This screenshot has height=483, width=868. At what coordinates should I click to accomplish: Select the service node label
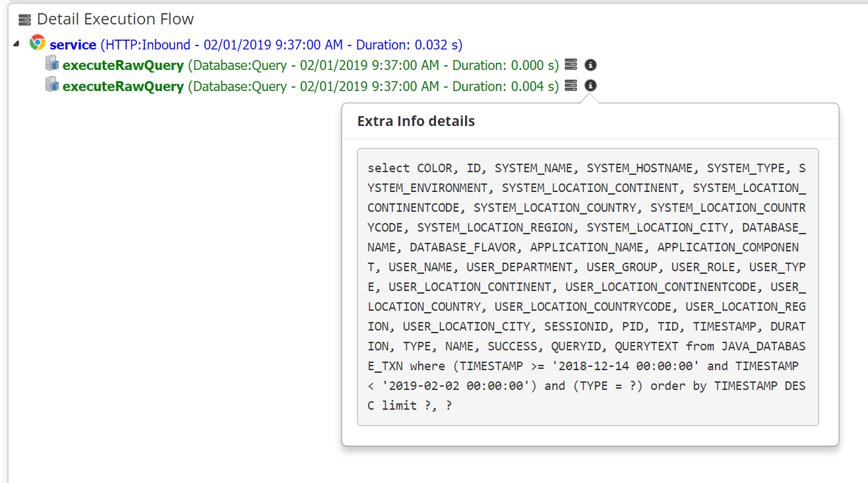(73, 45)
